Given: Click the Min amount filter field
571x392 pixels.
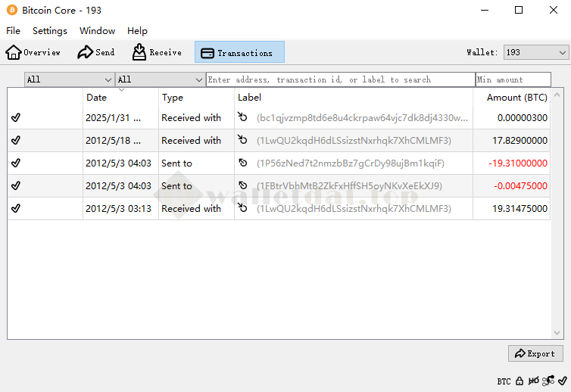Looking at the screenshot, I should coord(513,79).
